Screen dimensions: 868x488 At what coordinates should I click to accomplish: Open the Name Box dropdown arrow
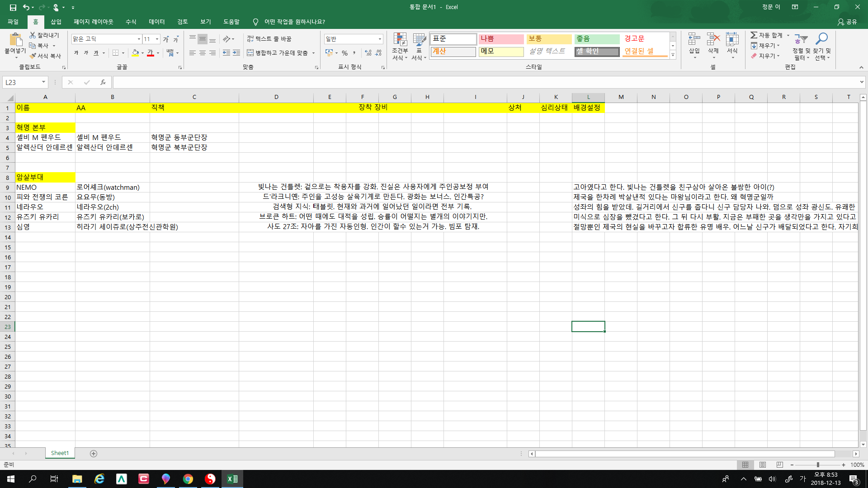click(43, 82)
